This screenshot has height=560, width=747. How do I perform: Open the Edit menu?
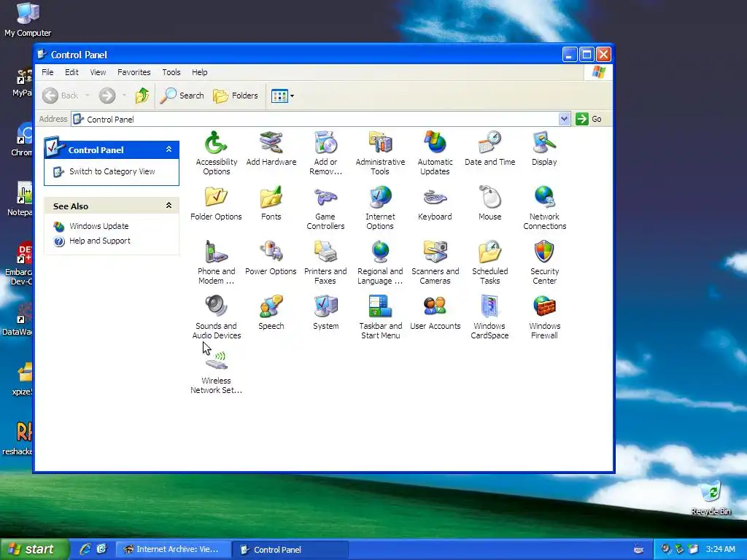coord(71,72)
